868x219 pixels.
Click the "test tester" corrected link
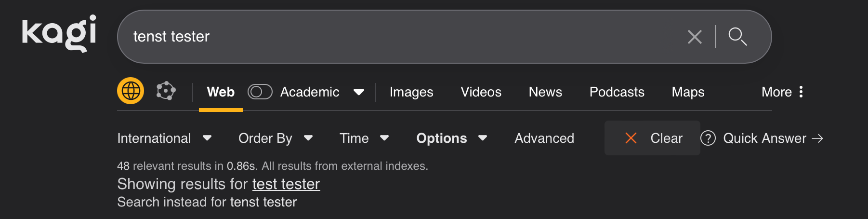click(286, 184)
